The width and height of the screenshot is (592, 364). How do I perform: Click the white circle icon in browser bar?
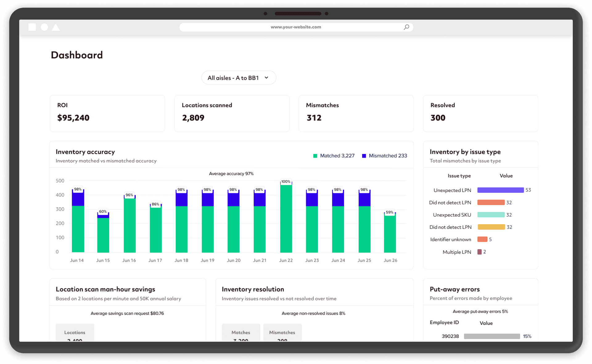click(x=44, y=27)
